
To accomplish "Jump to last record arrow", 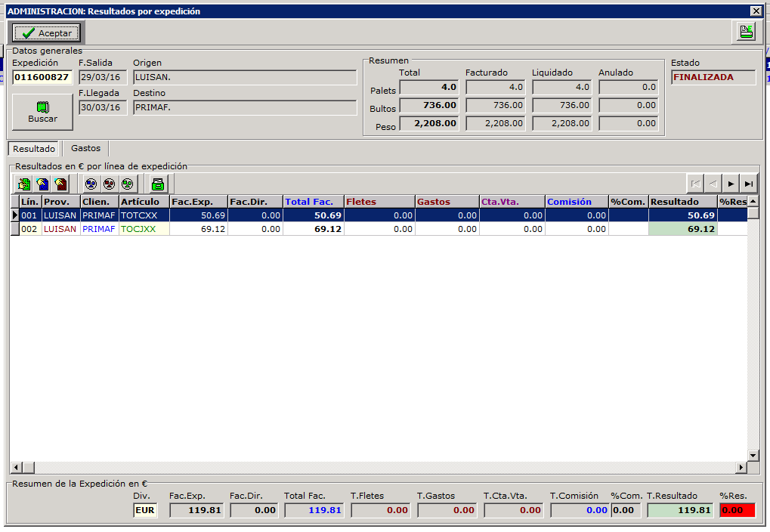I will tap(749, 184).
